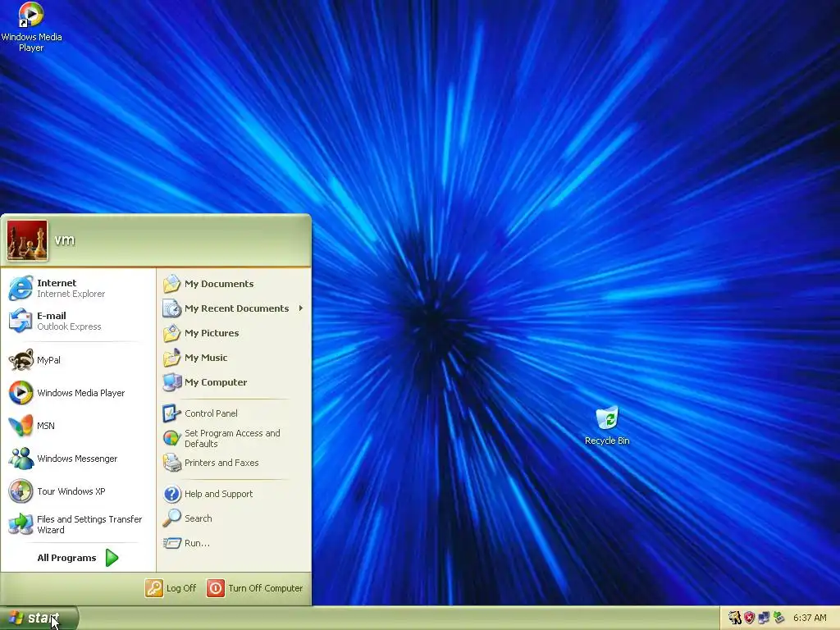The height and width of the screenshot is (630, 840).
Task: Click the red Turn Off Computer icon
Action: coord(216,588)
